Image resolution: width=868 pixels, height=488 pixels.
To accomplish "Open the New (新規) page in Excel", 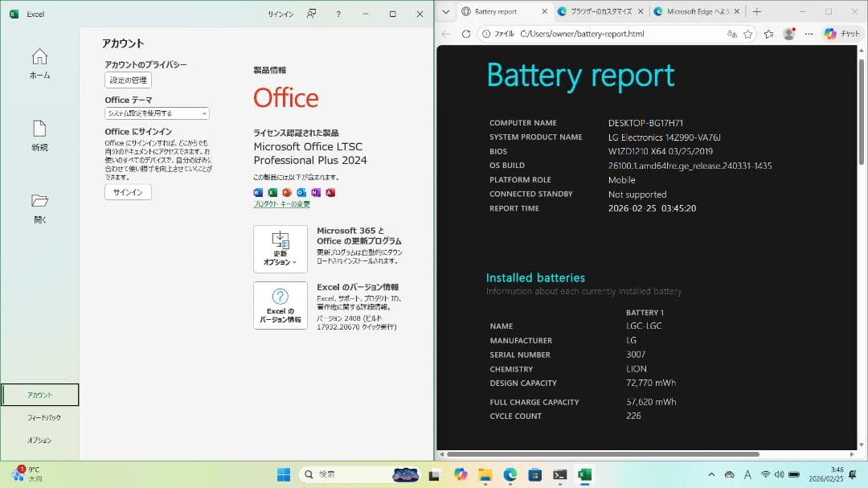I will pyautogui.click(x=39, y=136).
